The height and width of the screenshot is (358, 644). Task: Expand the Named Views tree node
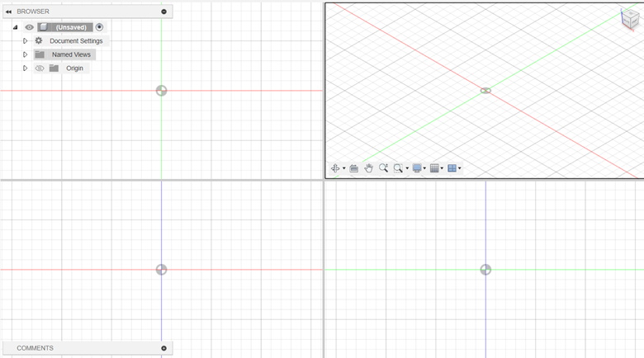coord(25,54)
